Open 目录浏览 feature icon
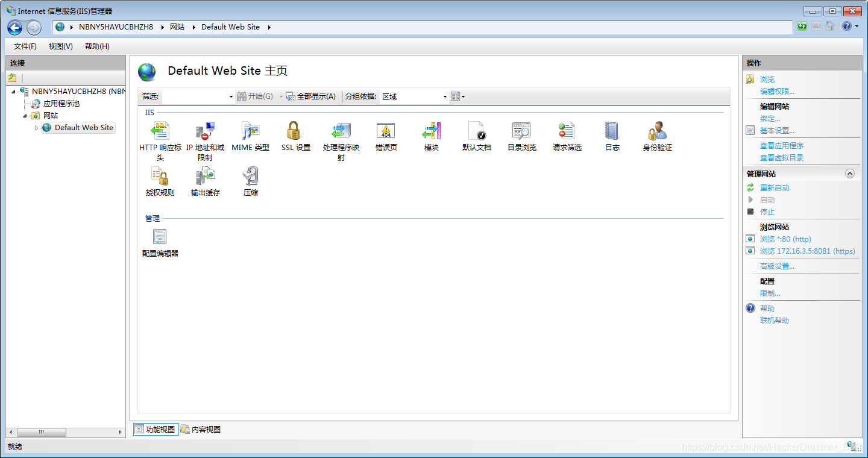The height and width of the screenshot is (458, 868). click(x=521, y=131)
